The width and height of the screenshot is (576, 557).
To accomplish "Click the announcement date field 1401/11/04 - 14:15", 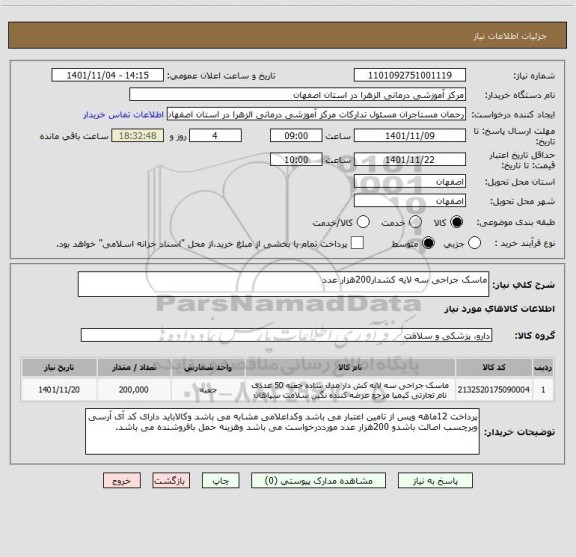I will click(108, 75).
